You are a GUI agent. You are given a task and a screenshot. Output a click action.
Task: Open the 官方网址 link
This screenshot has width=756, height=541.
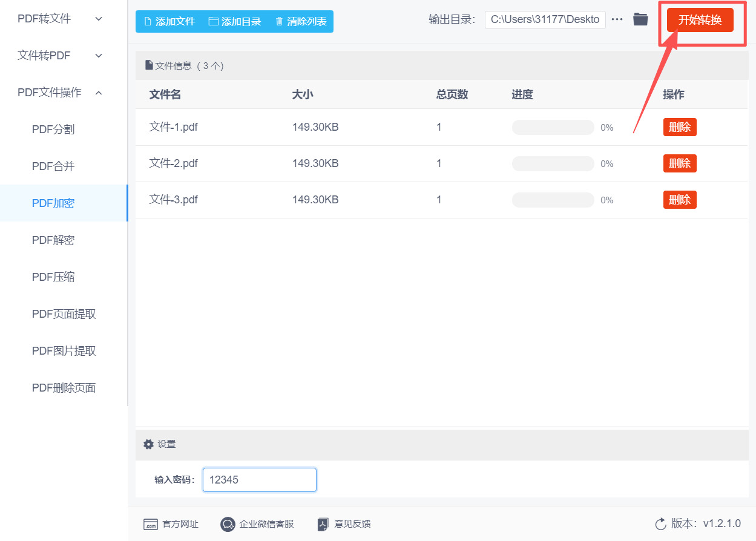pyautogui.click(x=171, y=524)
